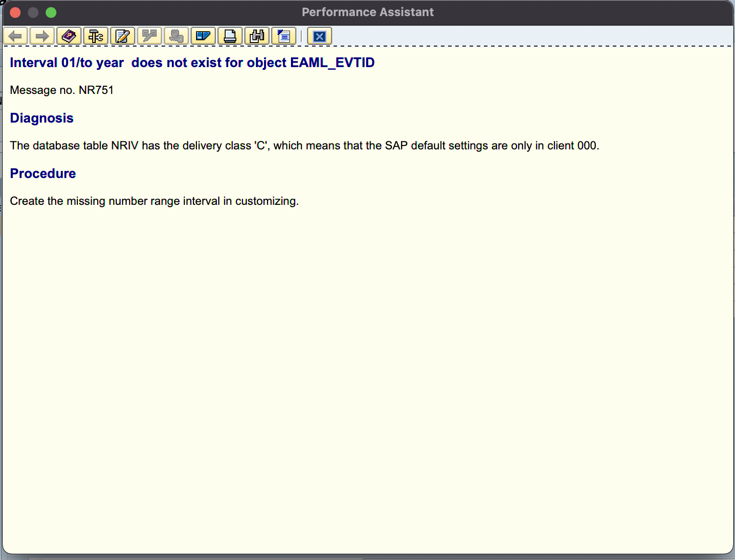This screenshot has height=560, width=735.
Task: Click the Edit Documentation pencil icon
Action: (123, 36)
